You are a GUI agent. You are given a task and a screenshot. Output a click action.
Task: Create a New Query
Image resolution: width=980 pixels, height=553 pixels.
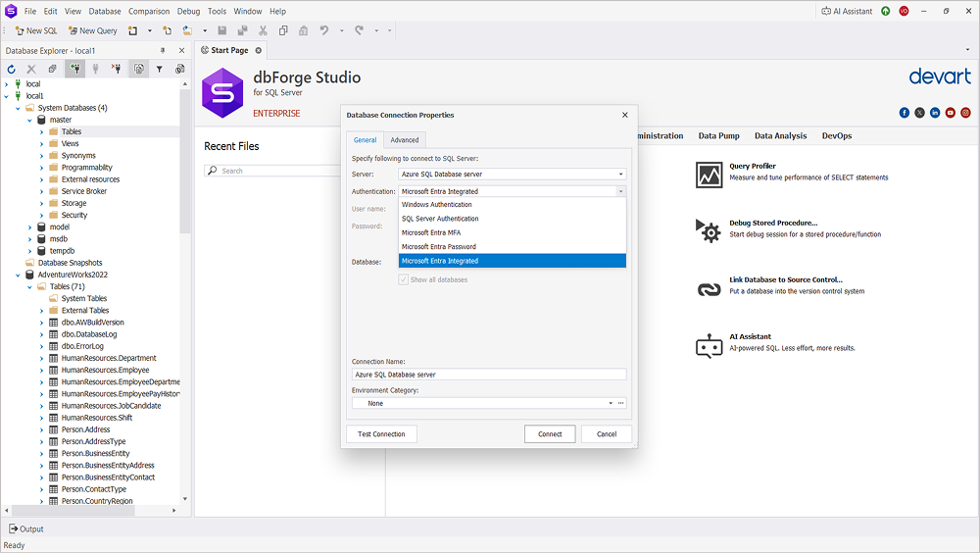point(92,30)
